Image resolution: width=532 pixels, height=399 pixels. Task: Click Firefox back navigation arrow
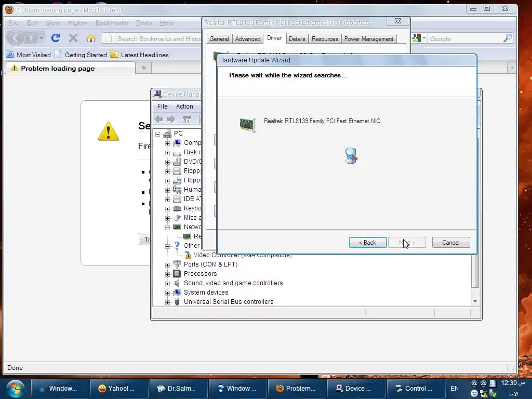point(16,38)
